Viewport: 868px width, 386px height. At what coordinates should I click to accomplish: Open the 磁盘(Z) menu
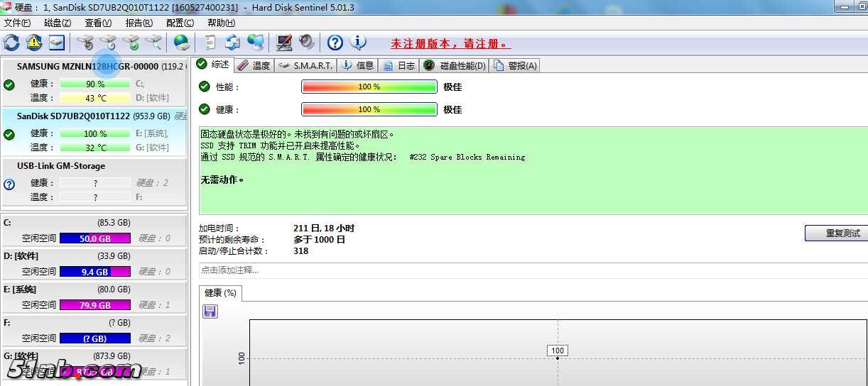pyautogui.click(x=58, y=23)
